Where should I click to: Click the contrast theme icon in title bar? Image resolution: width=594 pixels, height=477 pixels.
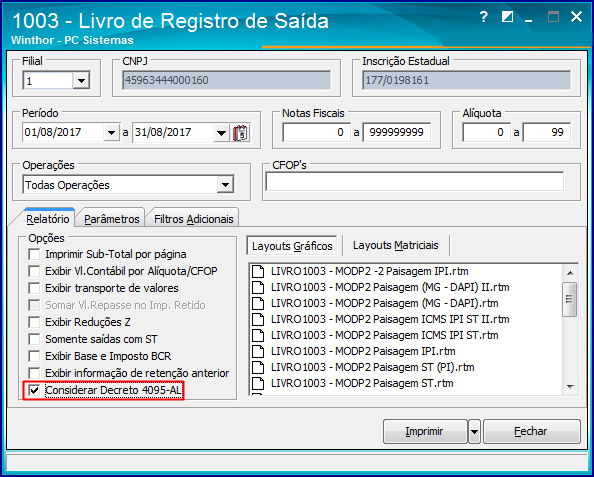[507, 17]
